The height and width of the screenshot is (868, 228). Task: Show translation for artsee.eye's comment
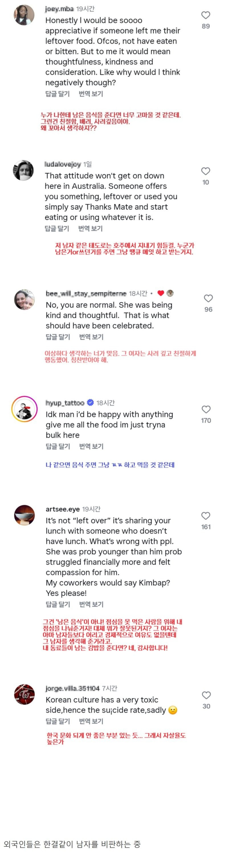coord(91,604)
